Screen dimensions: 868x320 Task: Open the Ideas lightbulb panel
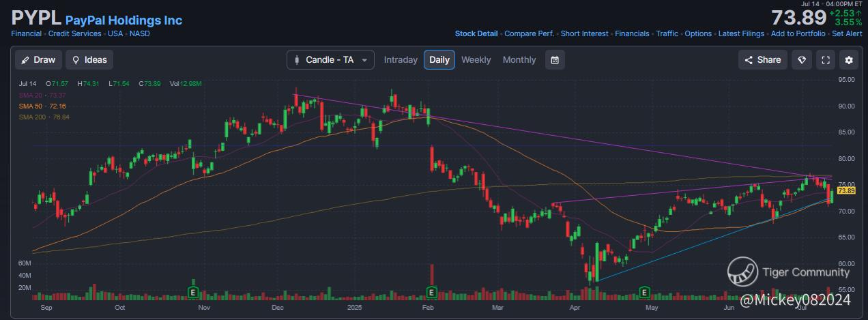click(x=89, y=60)
